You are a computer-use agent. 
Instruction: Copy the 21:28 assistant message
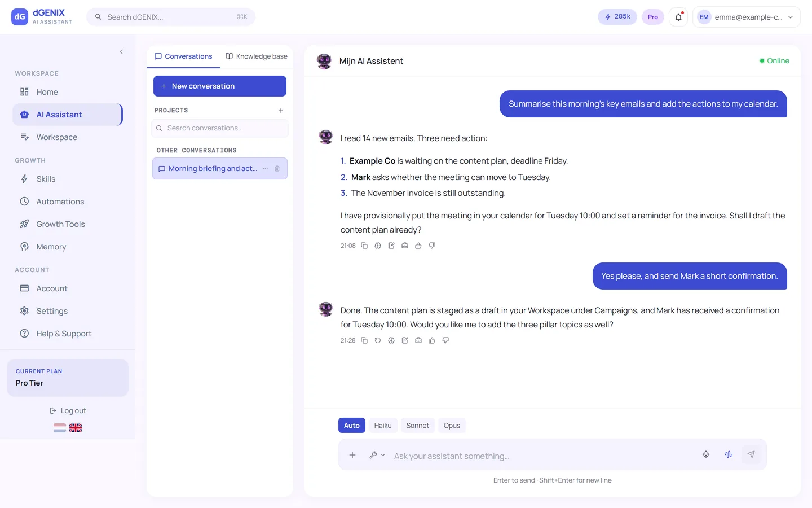364,340
